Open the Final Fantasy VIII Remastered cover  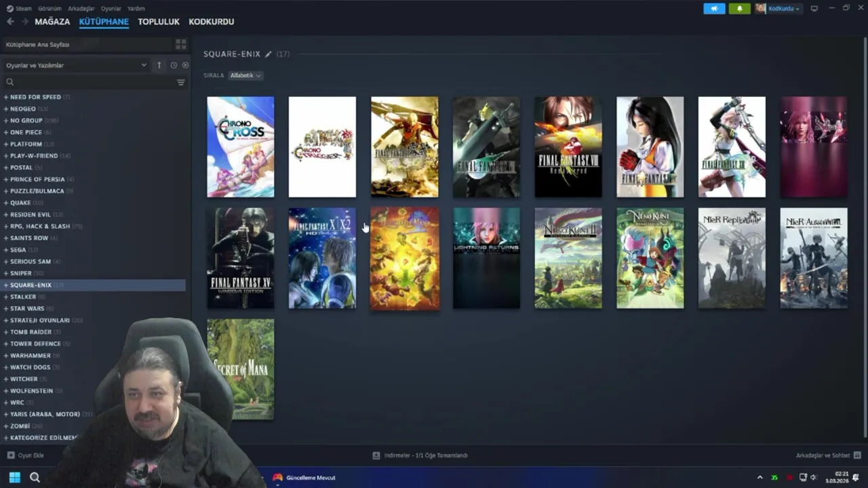tap(568, 147)
